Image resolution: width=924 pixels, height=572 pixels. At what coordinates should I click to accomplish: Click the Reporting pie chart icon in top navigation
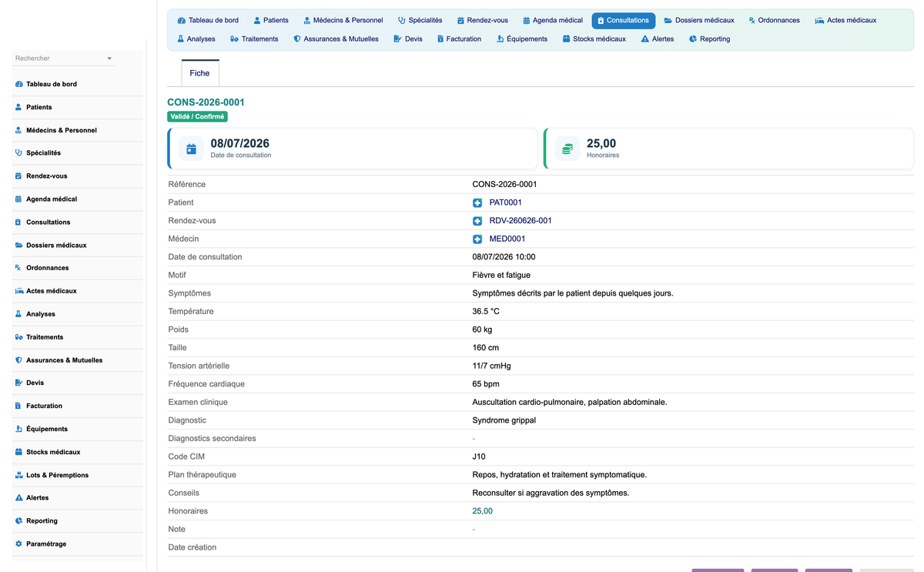[x=693, y=39]
